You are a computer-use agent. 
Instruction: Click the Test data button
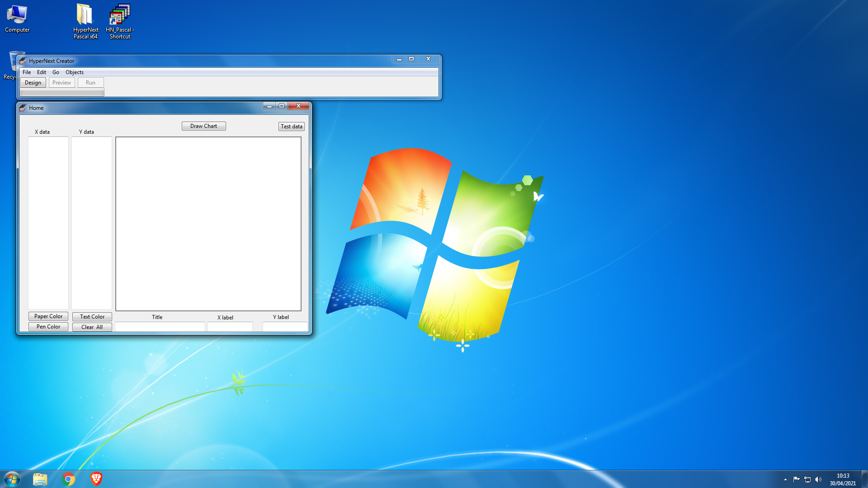(291, 127)
